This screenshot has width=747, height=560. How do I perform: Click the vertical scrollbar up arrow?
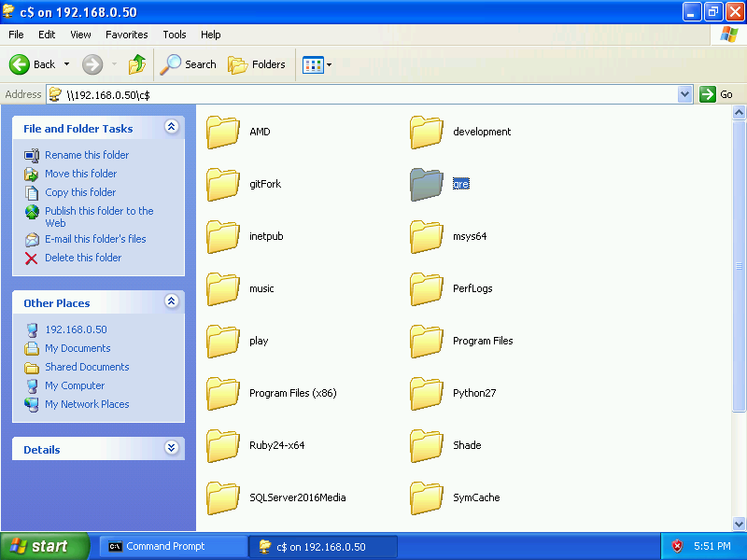tap(739, 113)
